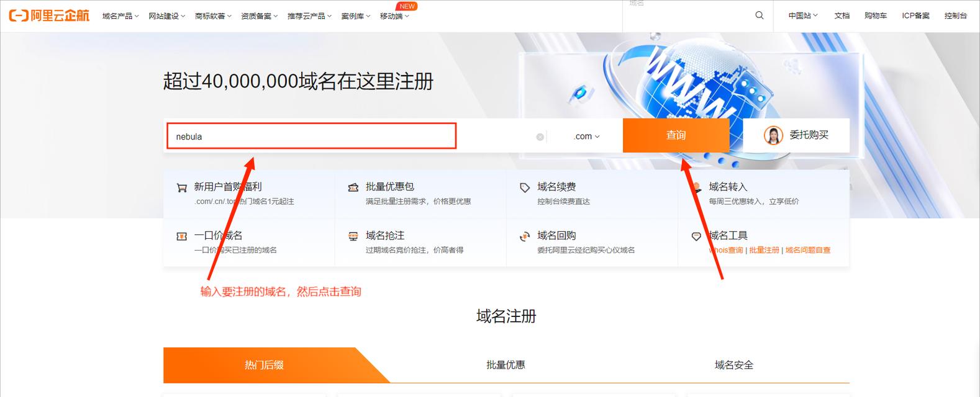980x397 pixels.
Task: Open the 批量优惠包 link
Action: click(390, 187)
